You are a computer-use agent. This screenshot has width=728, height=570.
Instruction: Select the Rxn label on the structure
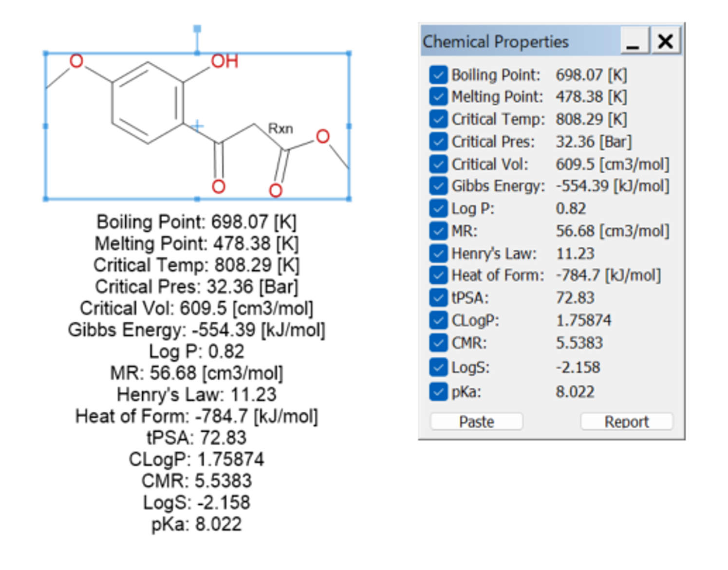pos(280,129)
